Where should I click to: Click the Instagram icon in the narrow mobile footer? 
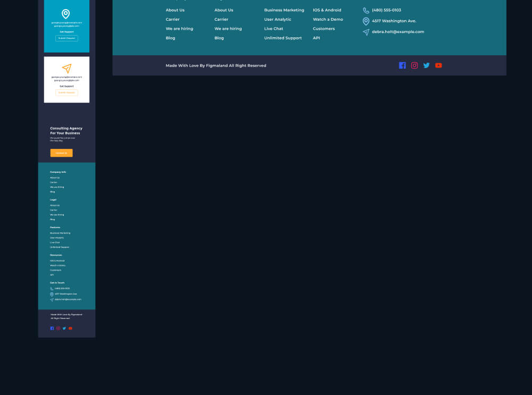(58, 328)
